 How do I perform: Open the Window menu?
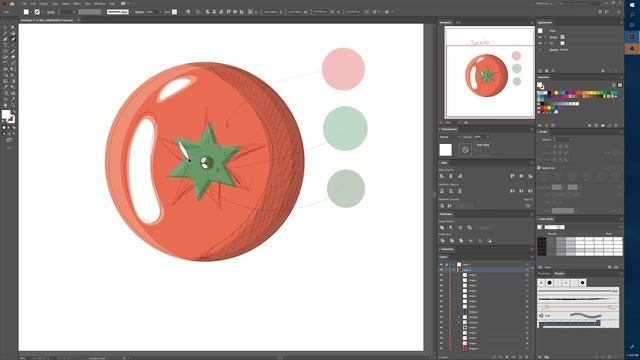(100, 4)
